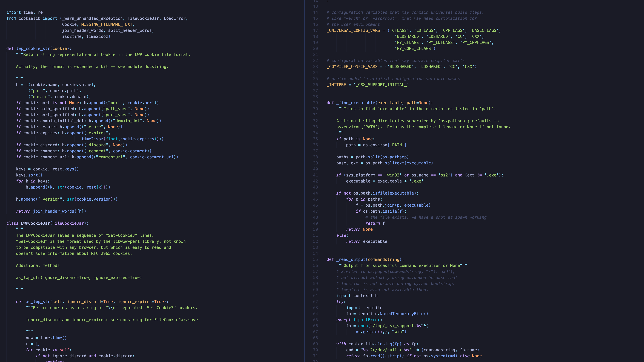Click line number 55 in gutter

[x=315, y=259]
